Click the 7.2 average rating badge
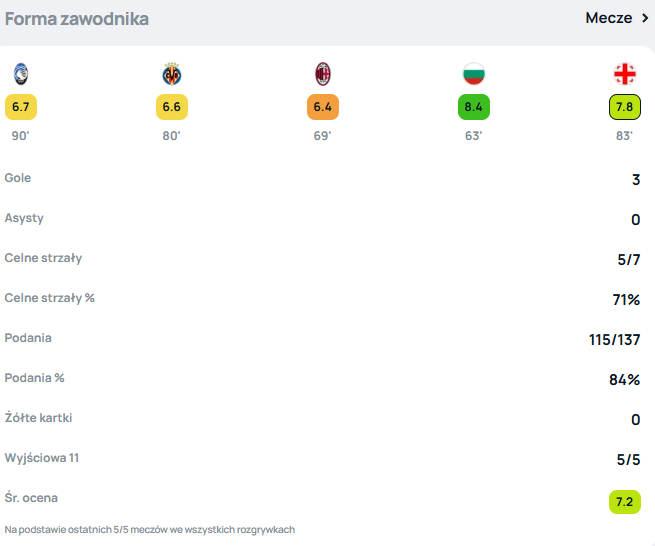Screen dimensions: 655x546 [x=624, y=501]
